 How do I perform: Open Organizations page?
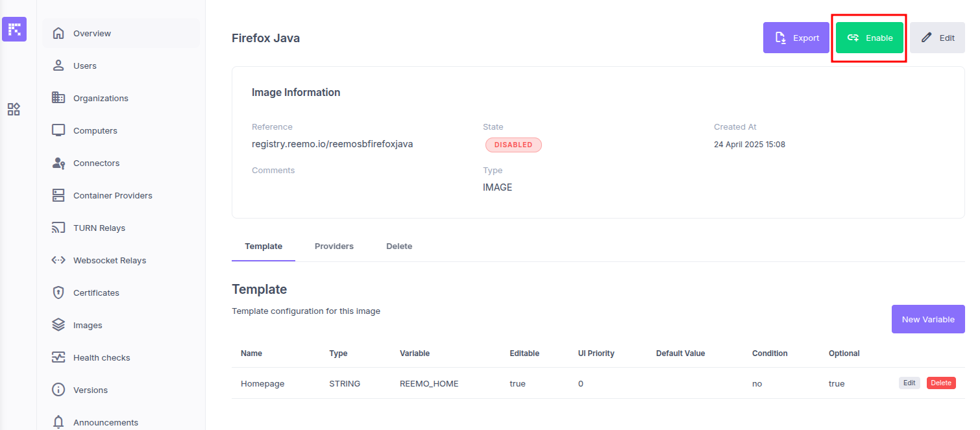(121, 98)
